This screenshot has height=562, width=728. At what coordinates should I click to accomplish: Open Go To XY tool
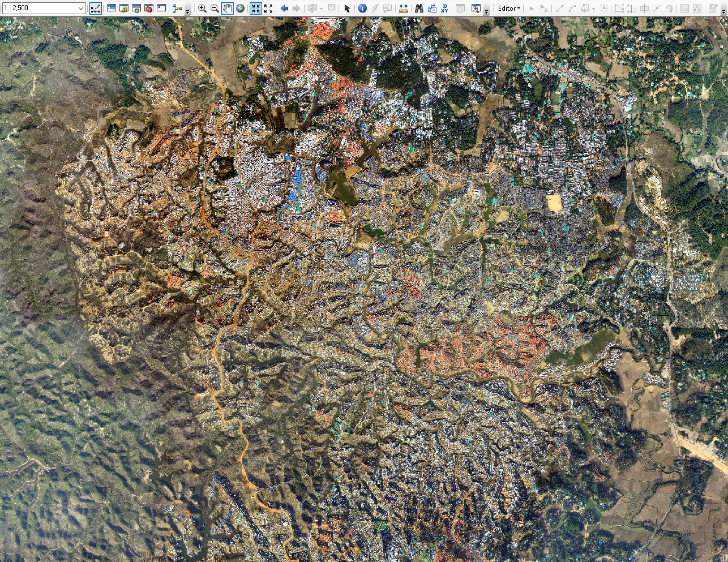pos(444,8)
